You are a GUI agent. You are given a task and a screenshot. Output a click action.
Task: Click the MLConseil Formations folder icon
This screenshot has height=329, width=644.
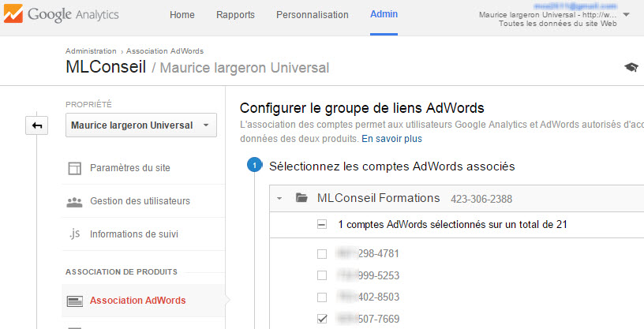(x=301, y=198)
